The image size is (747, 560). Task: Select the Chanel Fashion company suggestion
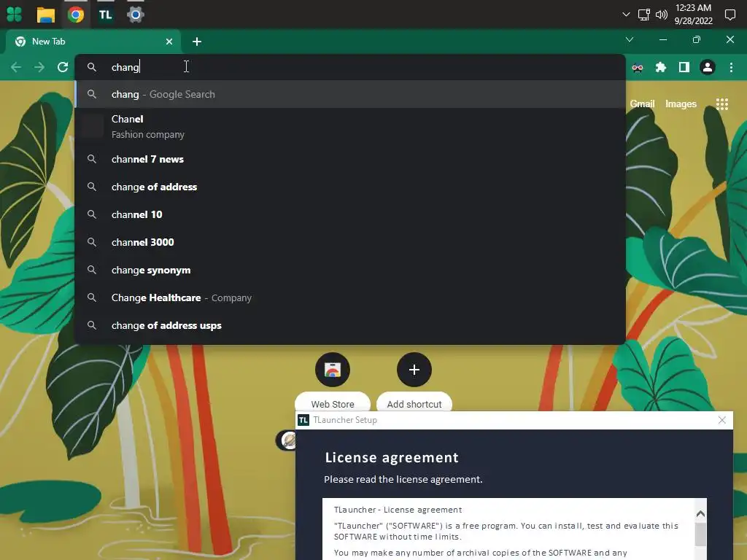click(350, 127)
